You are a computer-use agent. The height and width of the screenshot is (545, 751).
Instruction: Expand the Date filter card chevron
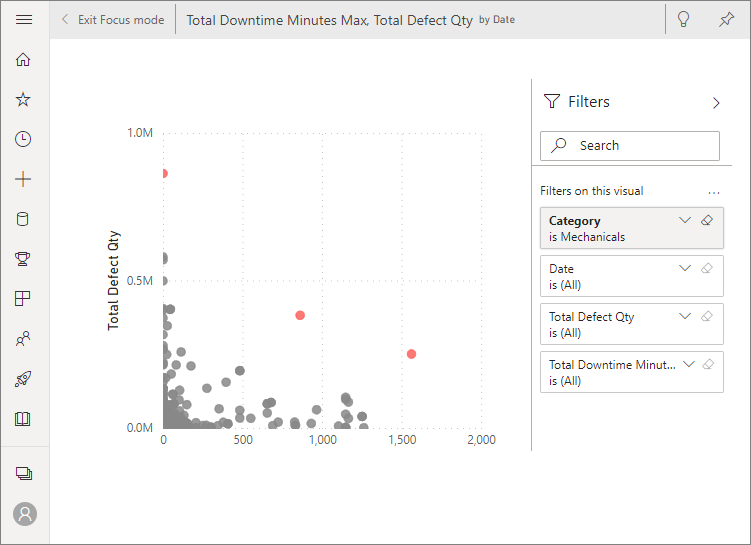(685, 268)
